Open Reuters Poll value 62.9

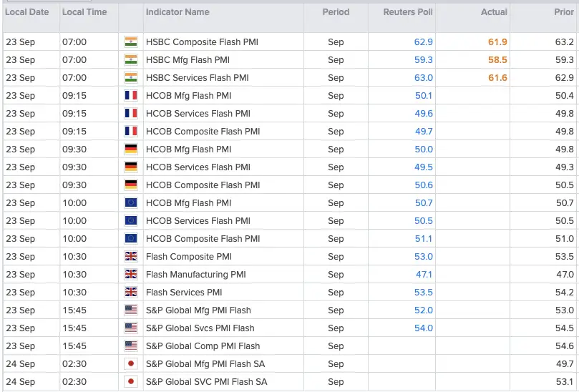pyautogui.click(x=423, y=42)
